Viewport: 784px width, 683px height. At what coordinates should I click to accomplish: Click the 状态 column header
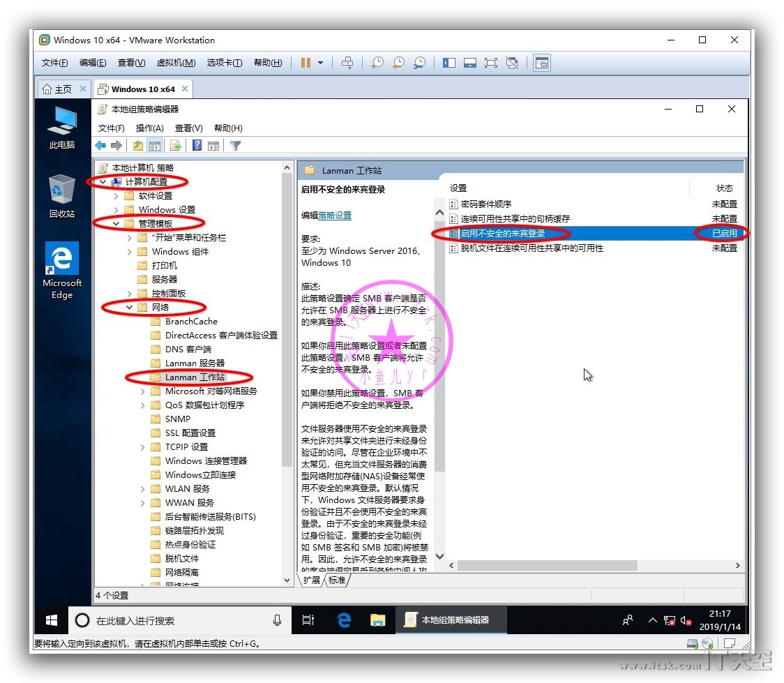click(725, 188)
